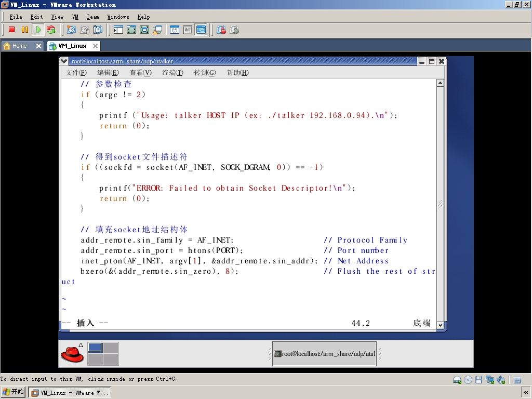The width and height of the screenshot is (532, 399).
Task: Open terminal 查看(V) menu
Action: tap(140, 72)
